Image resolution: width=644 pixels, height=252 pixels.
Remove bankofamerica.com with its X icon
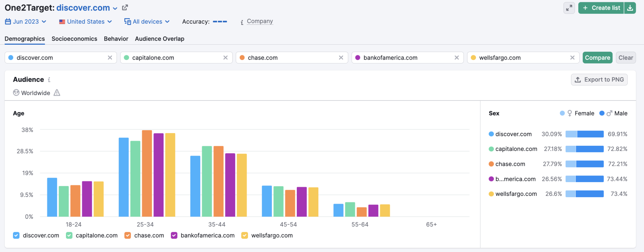457,58
